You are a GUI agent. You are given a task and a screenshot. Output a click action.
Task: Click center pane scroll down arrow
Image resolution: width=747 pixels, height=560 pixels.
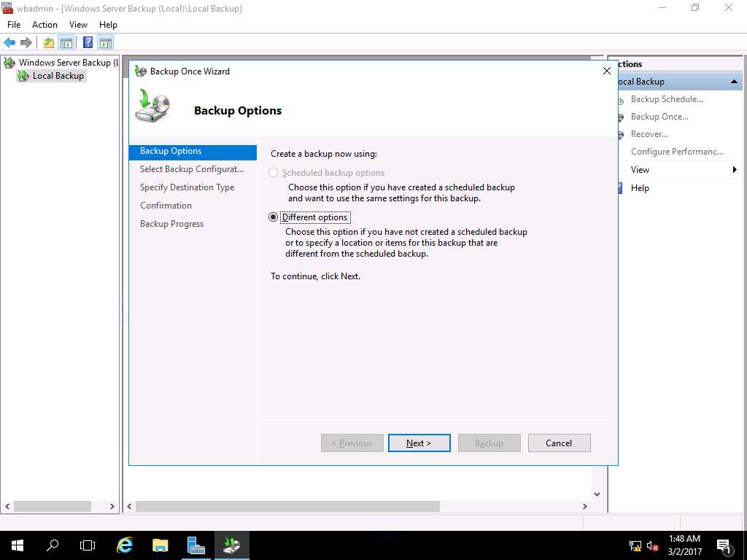click(597, 494)
